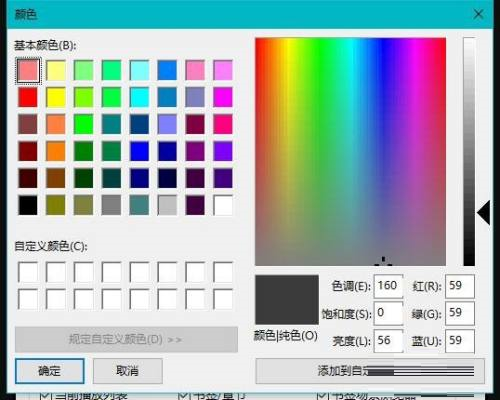
Task: Click the 红(R) red value field
Action: 460,286
